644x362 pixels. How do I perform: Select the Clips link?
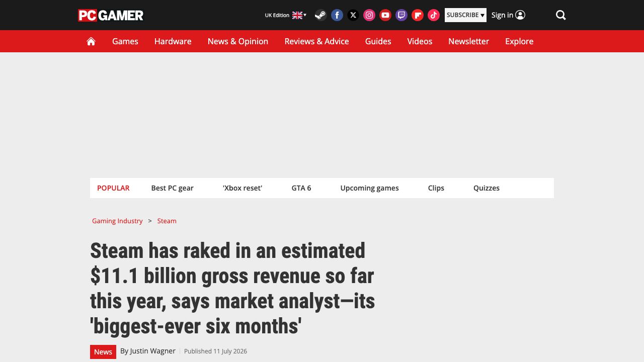coord(436,188)
